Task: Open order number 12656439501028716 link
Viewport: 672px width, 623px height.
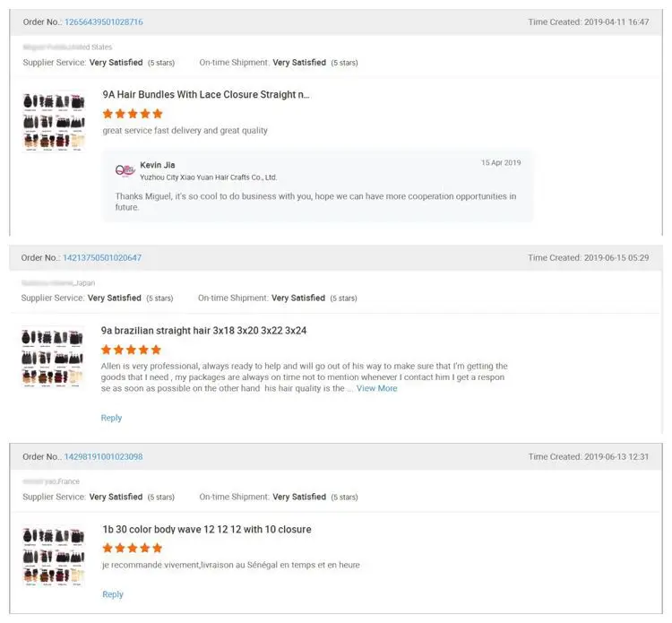Action: [x=104, y=22]
